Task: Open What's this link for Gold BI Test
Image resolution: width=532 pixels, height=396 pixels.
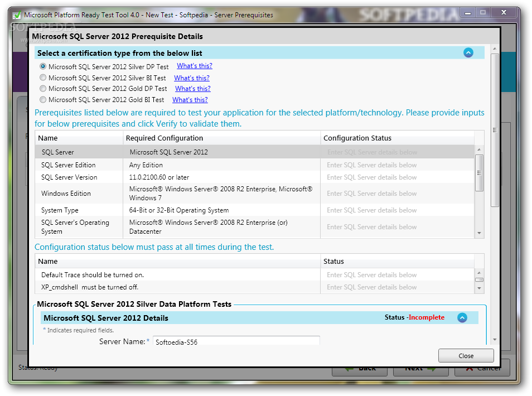Action: click(x=190, y=100)
